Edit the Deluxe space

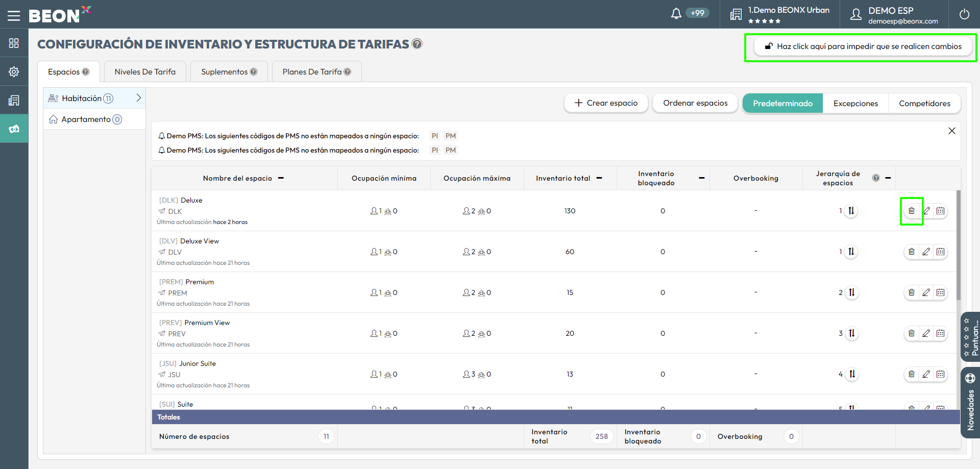point(926,211)
